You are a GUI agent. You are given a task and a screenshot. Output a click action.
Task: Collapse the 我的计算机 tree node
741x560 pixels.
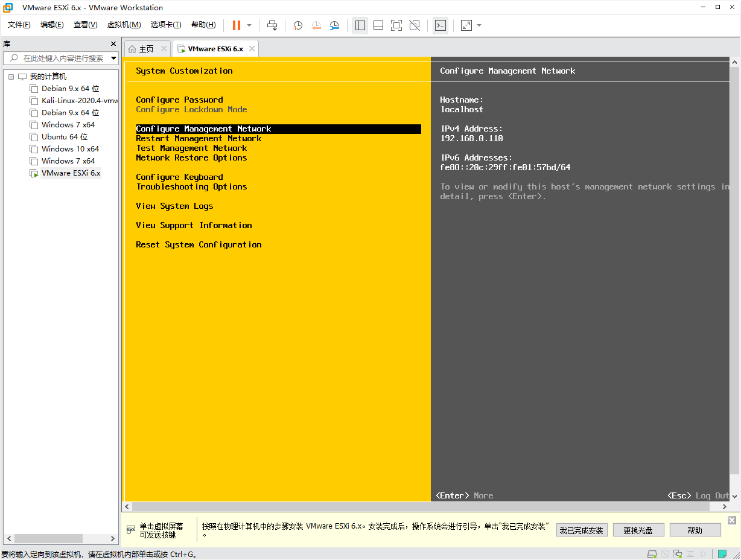click(x=11, y=77)
